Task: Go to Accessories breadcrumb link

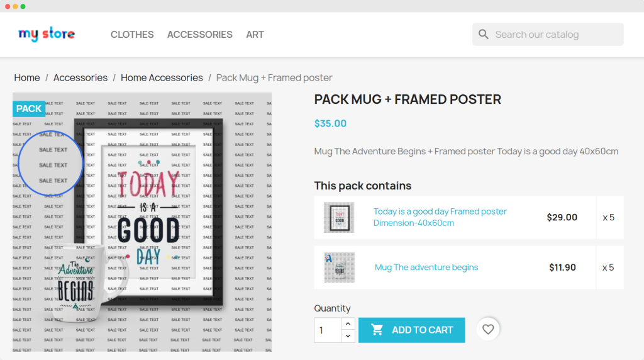Action: pos(80,77)
